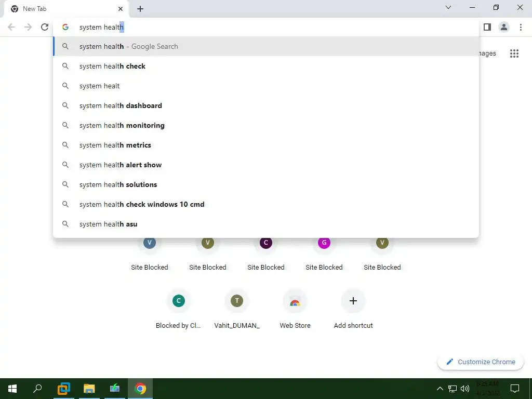Image resolution: width=532 pixels, height=399 pixels.
Task: Toggle the Chrome side panel icon
Action: coord(487,27)
